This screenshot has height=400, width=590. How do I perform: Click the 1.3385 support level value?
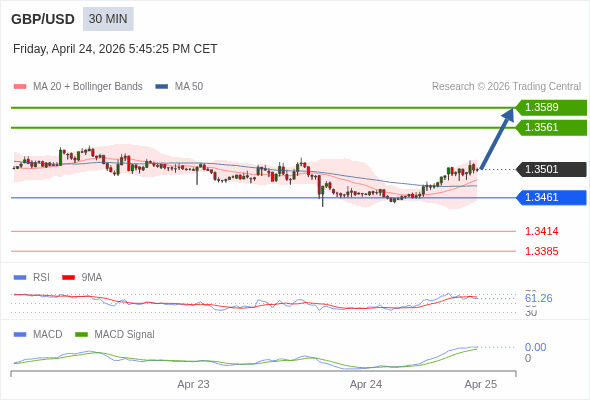pos(541,251)
